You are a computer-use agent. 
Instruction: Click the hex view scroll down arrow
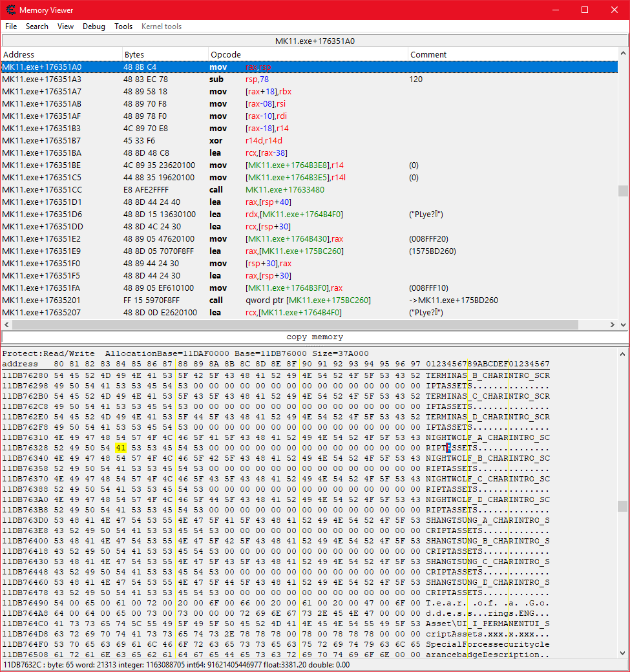tap(623, 653)
